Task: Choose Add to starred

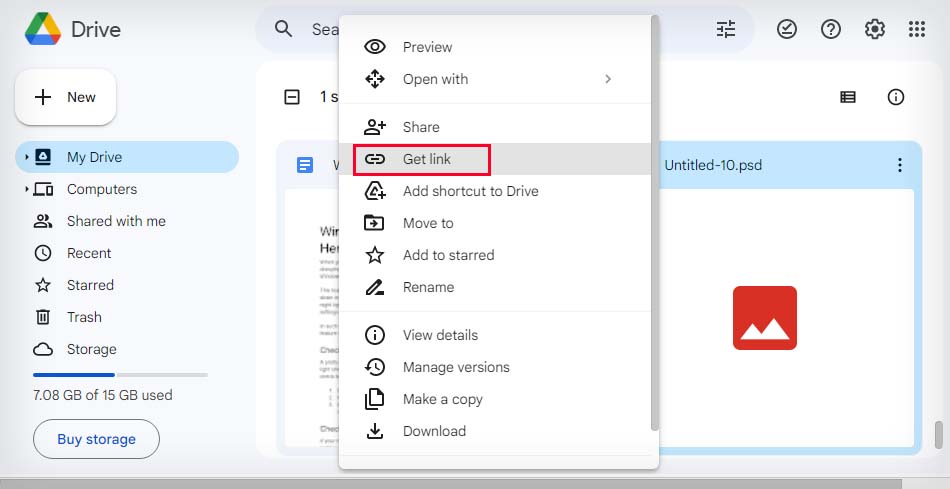Action: click(495, 255)
